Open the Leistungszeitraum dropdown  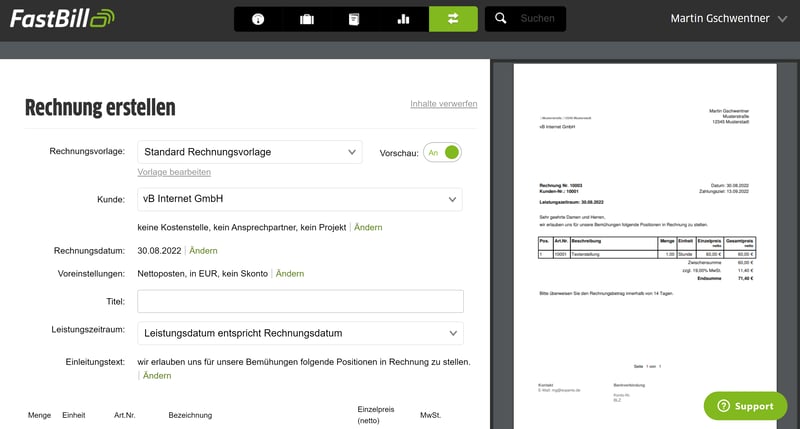click(300, 333)
